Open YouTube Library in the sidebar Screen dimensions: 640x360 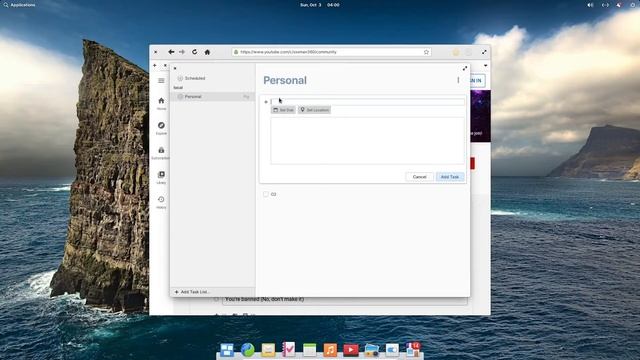pyautogui.click(x=161, y=178)
